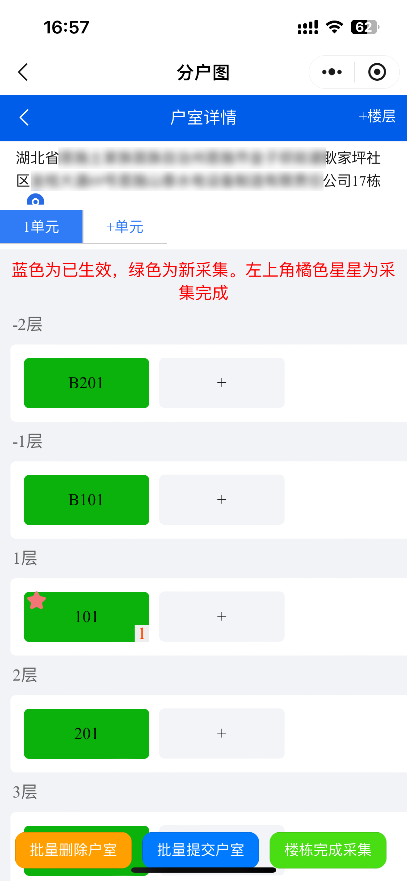Open room 201 details
Viewport: 407px width, 881px height.
tap(86, 734)
